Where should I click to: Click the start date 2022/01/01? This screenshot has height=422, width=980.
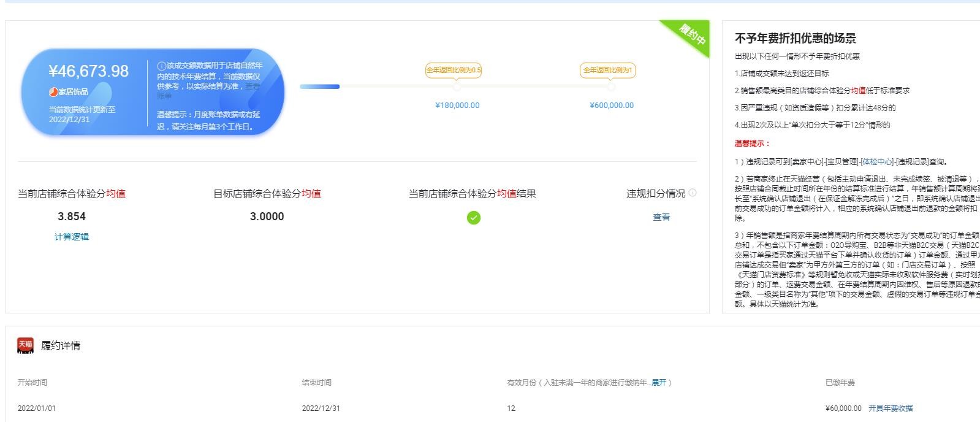click(x=37, y=408)
